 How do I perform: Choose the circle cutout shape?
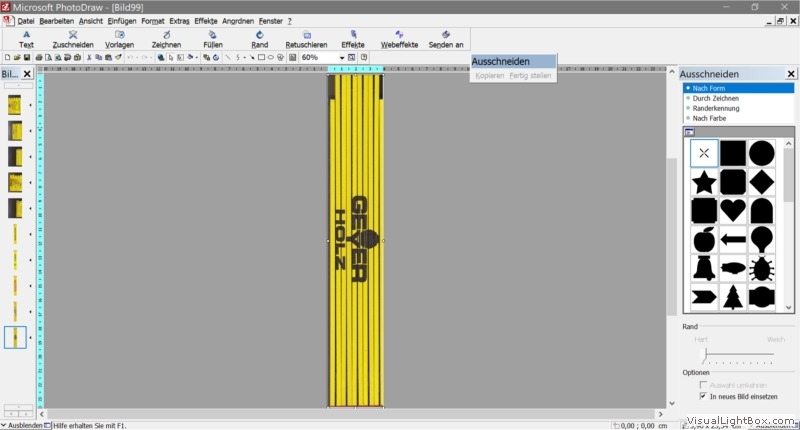(762, 153)
